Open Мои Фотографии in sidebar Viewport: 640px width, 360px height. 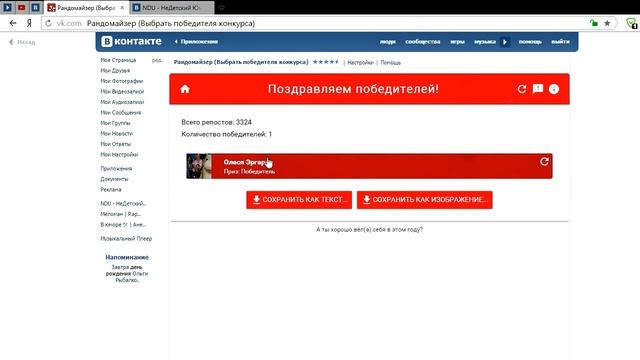tap(122, 81)
